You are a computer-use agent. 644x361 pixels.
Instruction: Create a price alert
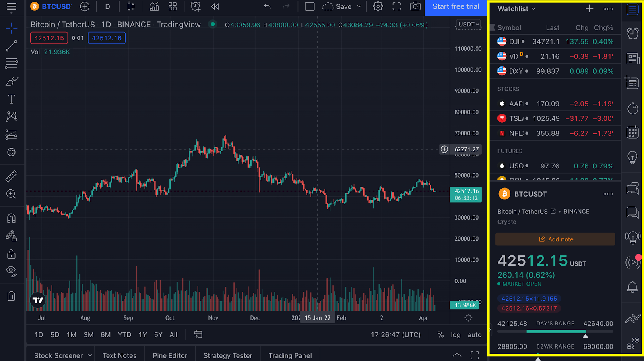click(196, 6)
